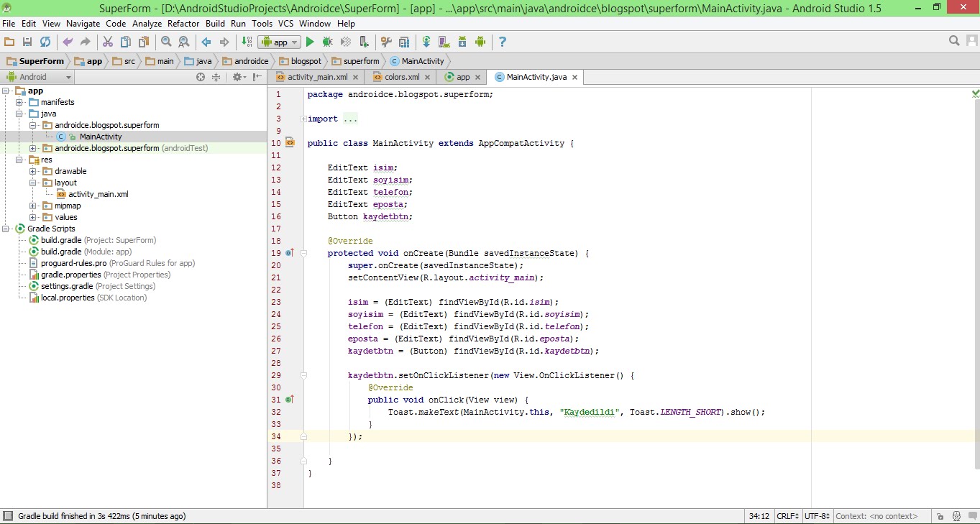980x524 pixels.
Task: Click the scroll-from-source target icon in Project panel
Action: pos(201,77)
